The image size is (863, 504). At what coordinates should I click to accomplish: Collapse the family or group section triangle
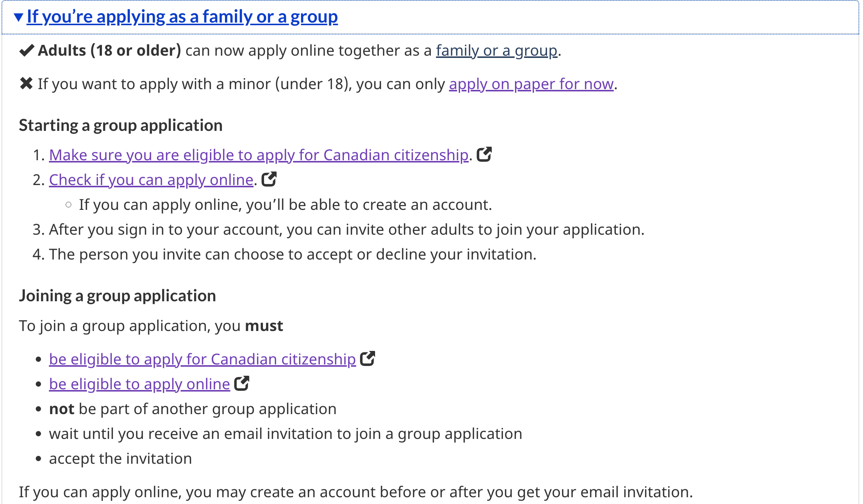pyautogui.click(x=18, y=17)
